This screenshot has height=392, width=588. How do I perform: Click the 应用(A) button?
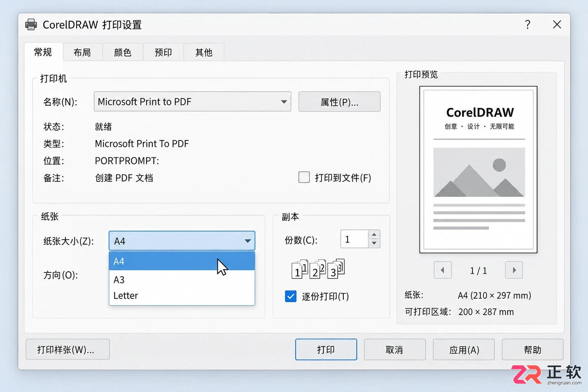click(x=464, y=350)
